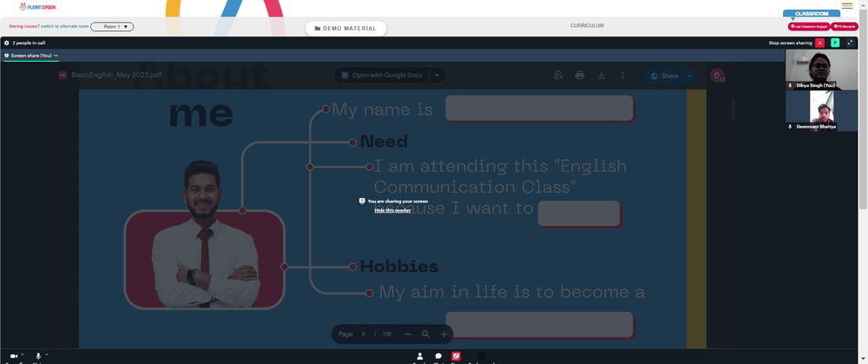Click mic icon beside Deenmani Bhatiya name
Image resolution: width=868 pixels, height=364 pixels.
click(790, 126)
